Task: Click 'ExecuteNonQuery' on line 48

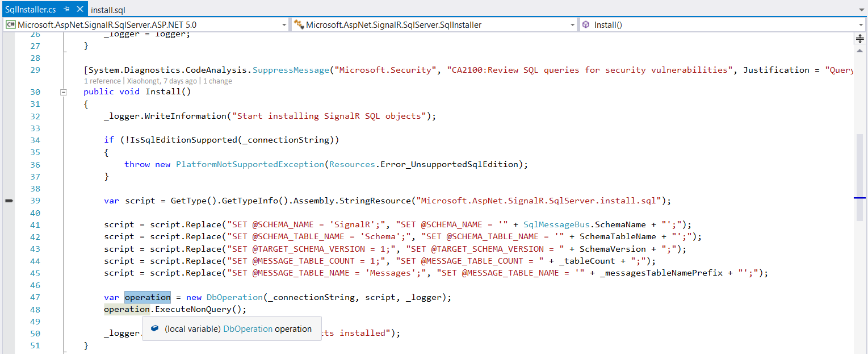Action: 193,310
